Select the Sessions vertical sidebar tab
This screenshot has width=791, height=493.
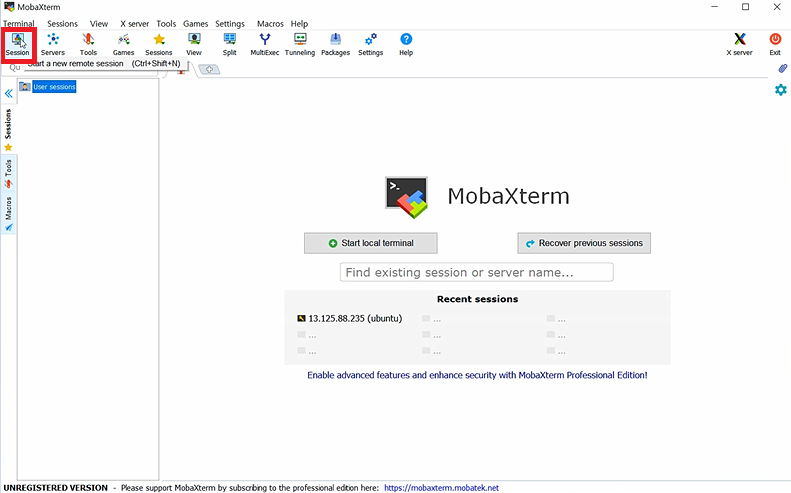pos(8,129)
